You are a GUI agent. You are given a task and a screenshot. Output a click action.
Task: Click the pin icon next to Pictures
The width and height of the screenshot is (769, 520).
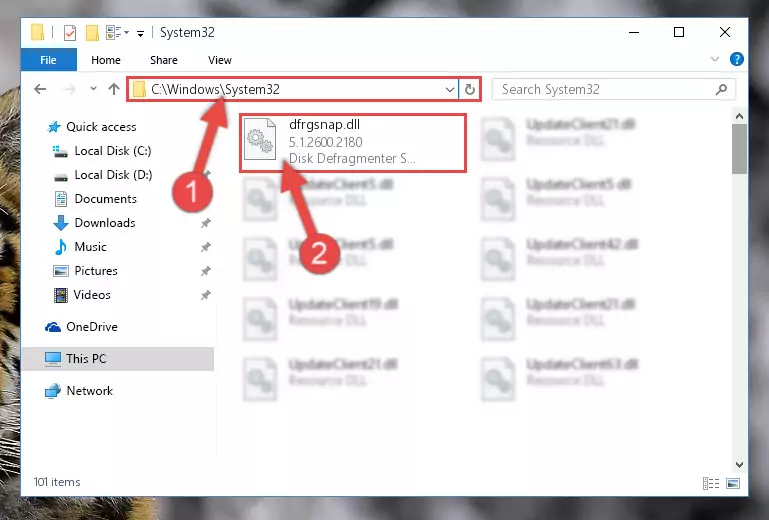click(205, 271)
